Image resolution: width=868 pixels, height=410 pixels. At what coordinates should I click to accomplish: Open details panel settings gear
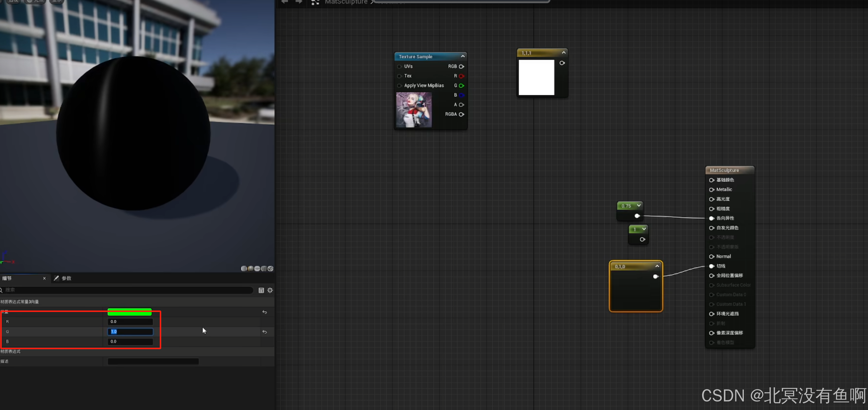point(270,290)
